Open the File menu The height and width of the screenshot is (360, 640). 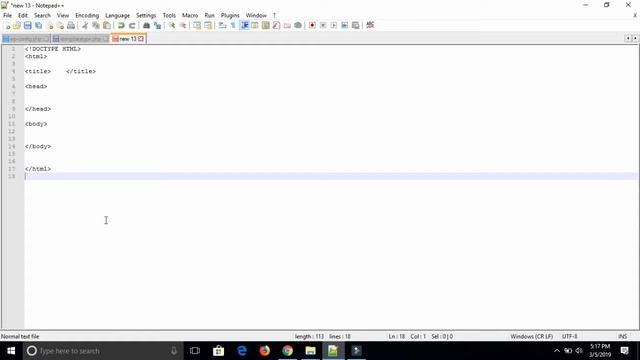[7, 16]
